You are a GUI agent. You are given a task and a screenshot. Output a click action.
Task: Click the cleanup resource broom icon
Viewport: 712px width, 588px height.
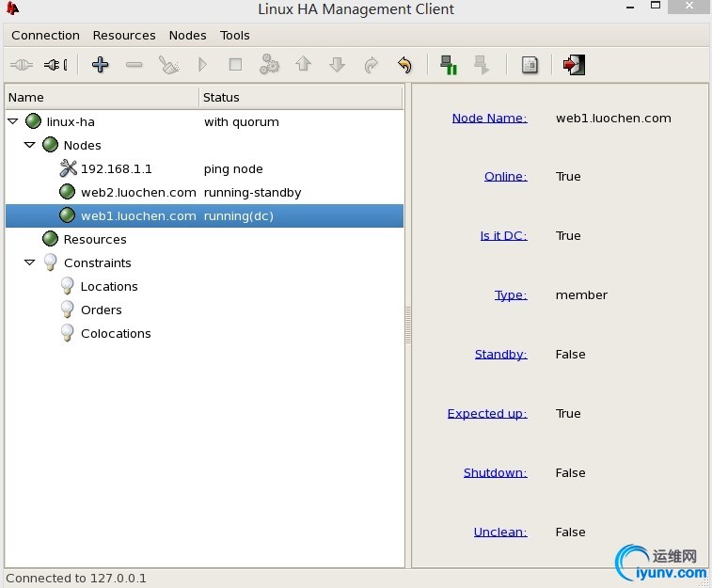(168, 65)
